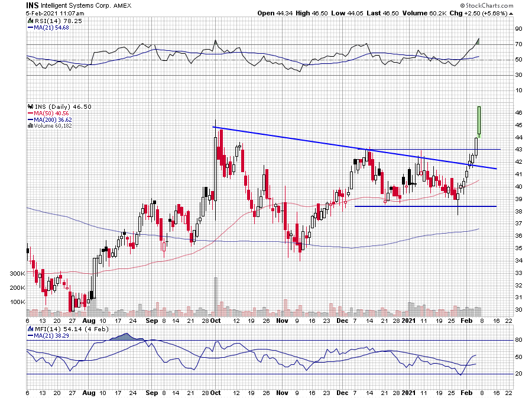This screenshot has width=532, height=398.
Task: Click the INS ticker symbol in the title
Action: [33, 5]
